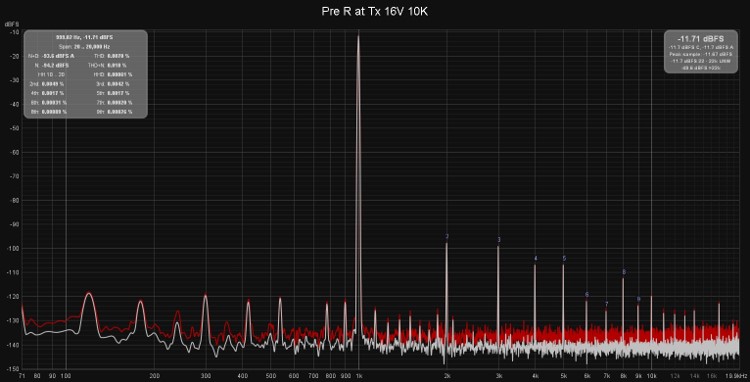The height and width of the screenshot is (382, 750).
Task: Click harmonic marker '9' above 9k peak
Action: (x=638, y=299)
